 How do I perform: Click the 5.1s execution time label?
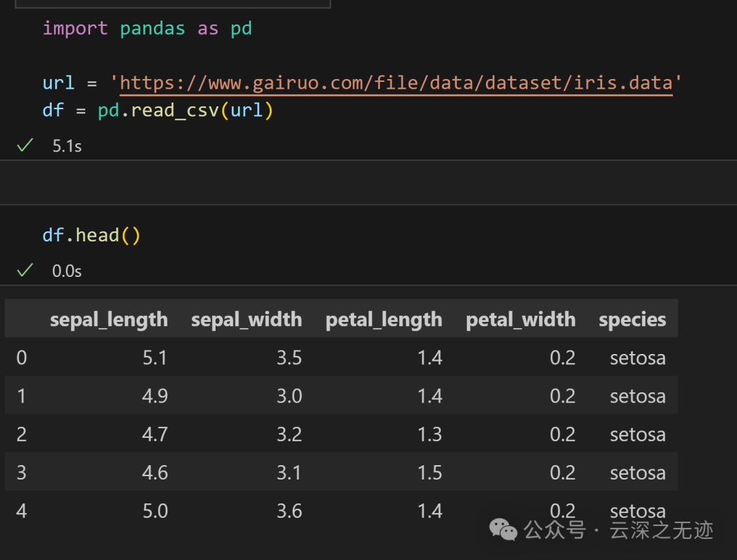[67, 146]
